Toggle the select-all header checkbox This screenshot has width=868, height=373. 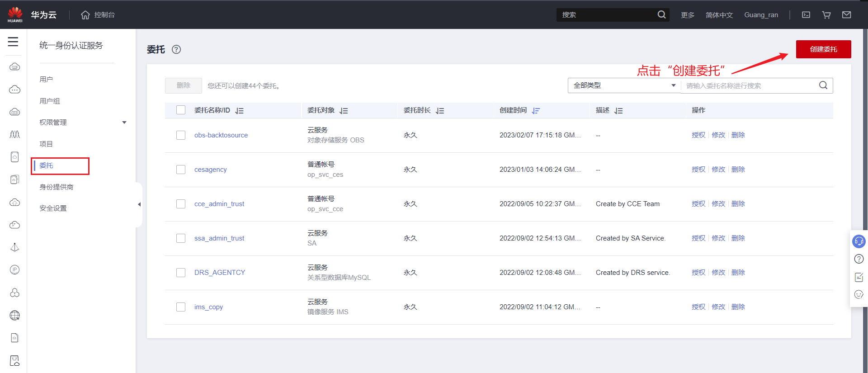pyautogui.click(x=181, y=110)
